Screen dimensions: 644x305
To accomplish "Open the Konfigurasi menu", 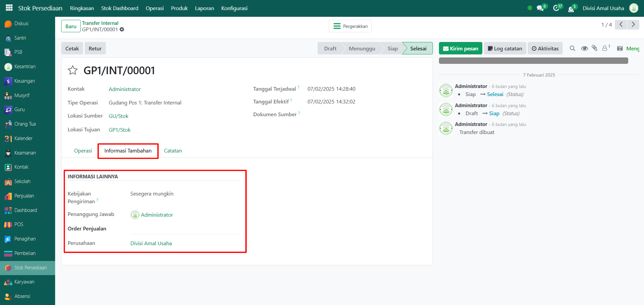I will coord(234,8).
